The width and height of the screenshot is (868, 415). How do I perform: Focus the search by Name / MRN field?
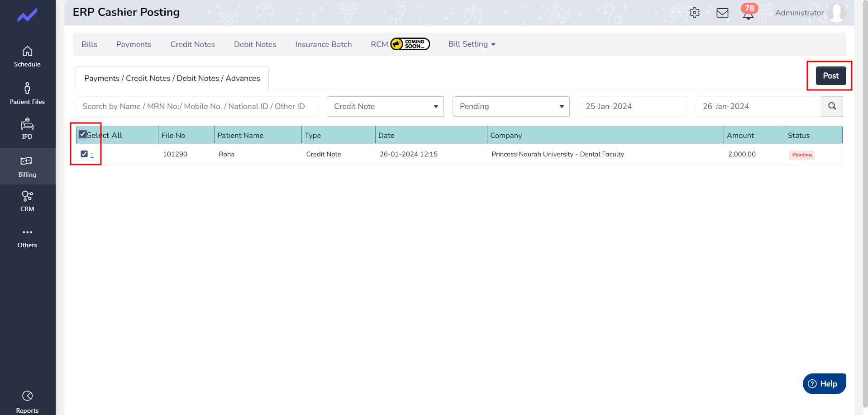coord(197,106)
